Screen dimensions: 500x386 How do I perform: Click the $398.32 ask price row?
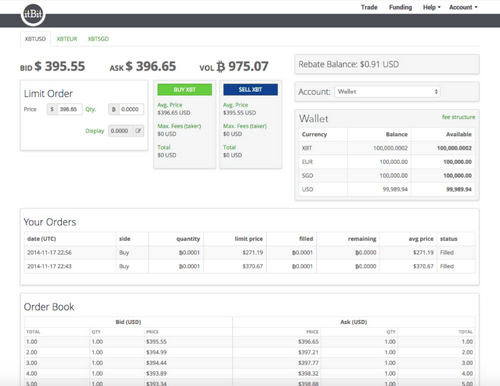pyautogui.click(x=354, y=373)
